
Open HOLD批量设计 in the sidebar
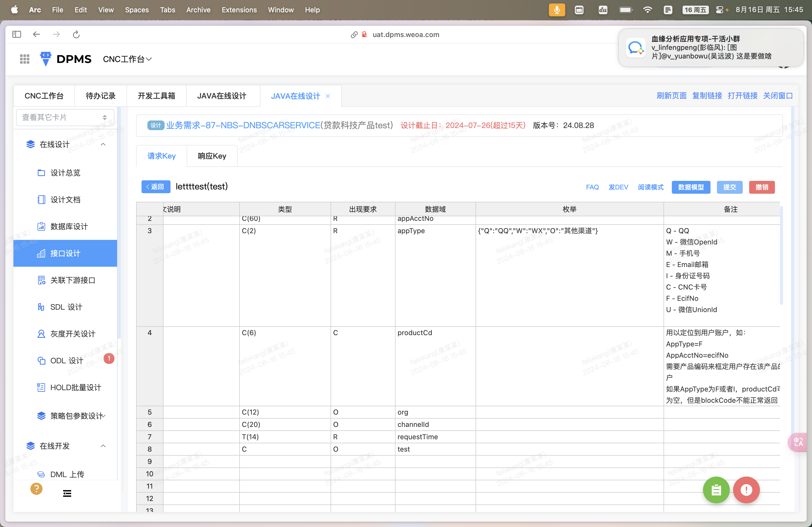(65, 387)
